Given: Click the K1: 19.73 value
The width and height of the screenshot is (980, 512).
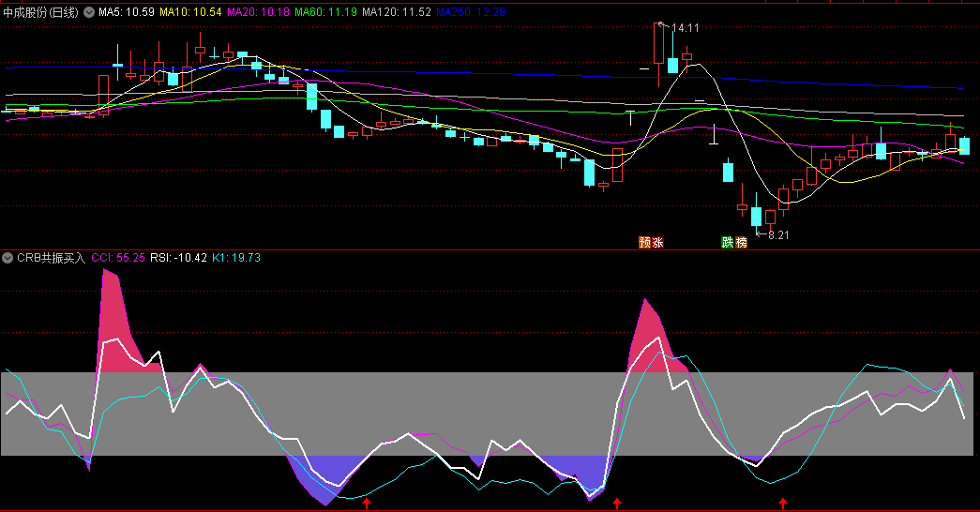Looking at the screenshot, I should [235, 258].
